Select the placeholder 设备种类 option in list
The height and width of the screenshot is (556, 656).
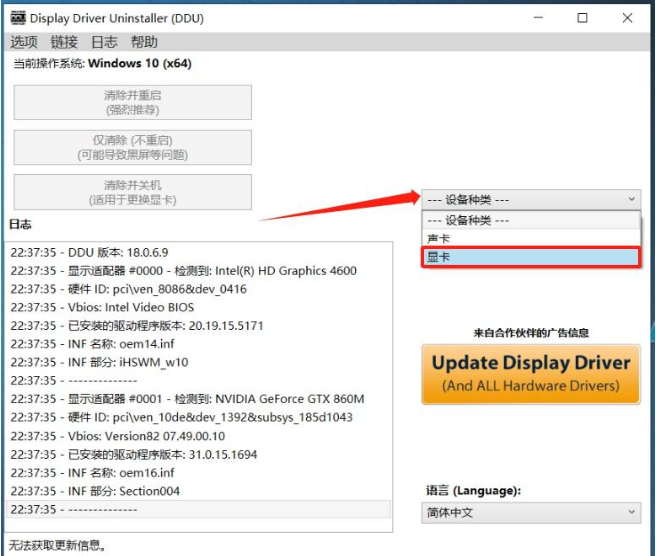coord(531,220)
